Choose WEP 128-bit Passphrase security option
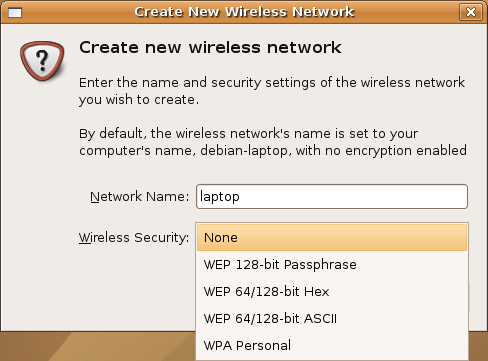 pos(332,265)
